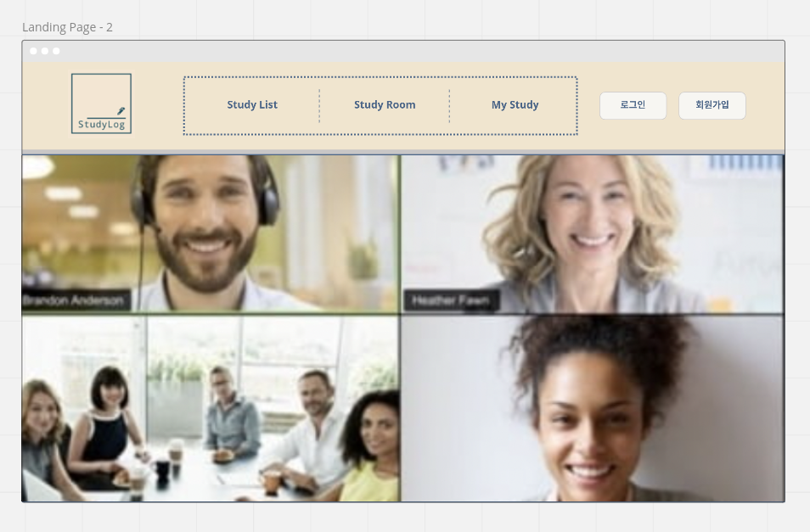Click the dotted navigation bar border

[380, 77]
